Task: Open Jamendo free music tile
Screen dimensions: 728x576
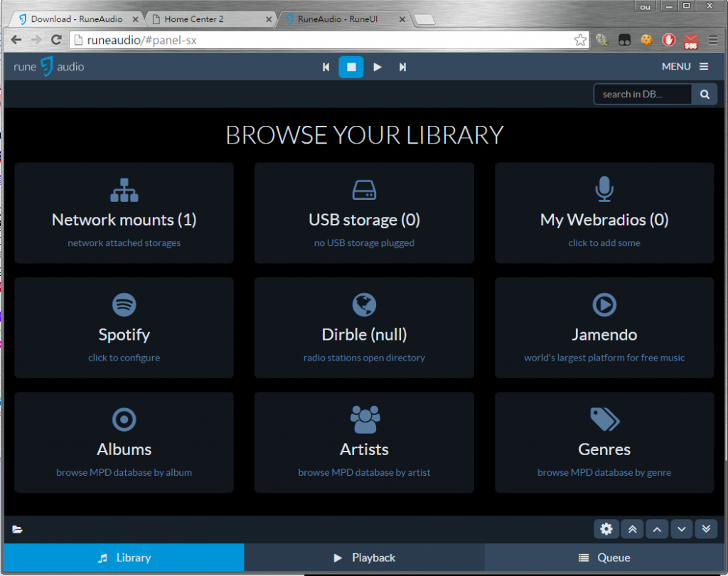Action: (604, 328)
